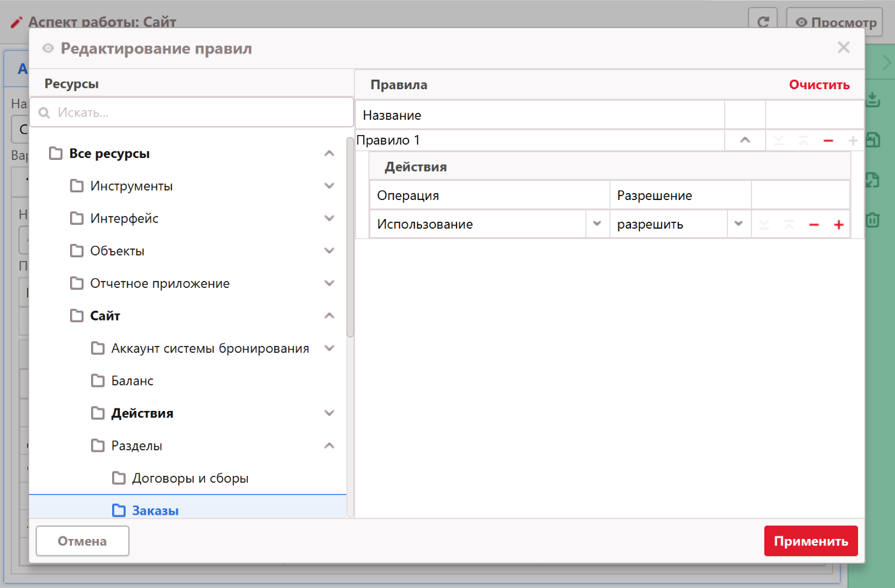This screenshot has height=588, width=895.
Task: Remove the Использование action with the red minus
Action: [814, 225]
